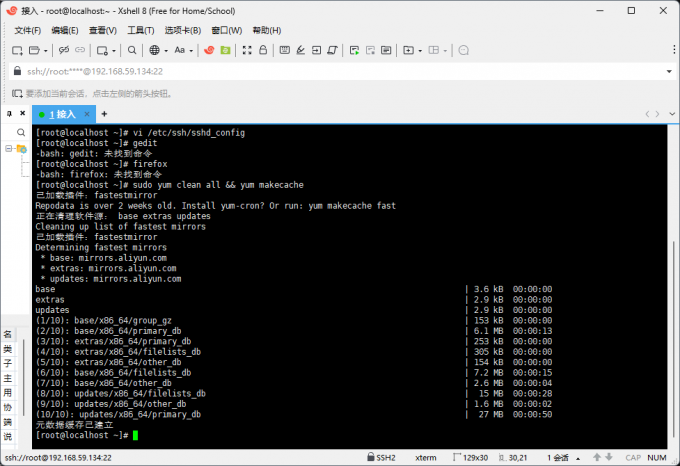Open the tab list chevron dropdown
Viewport: 680px width, 466px height.
(x=672, y=114)
